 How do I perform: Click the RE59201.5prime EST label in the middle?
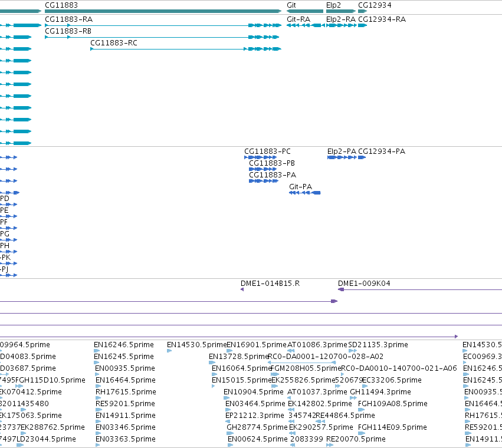coord(125,404)
